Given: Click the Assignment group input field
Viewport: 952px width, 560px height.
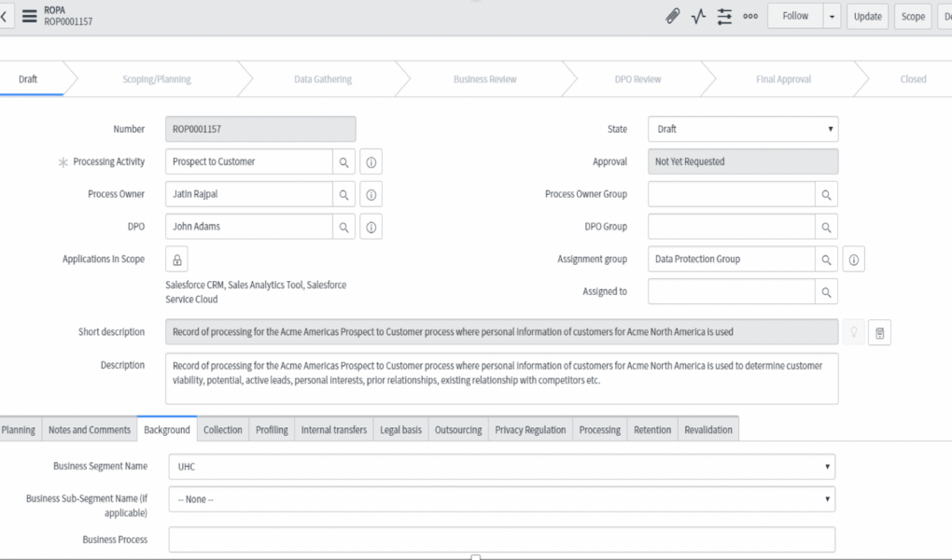Looking at the screenshot, I should pos(732,259).
